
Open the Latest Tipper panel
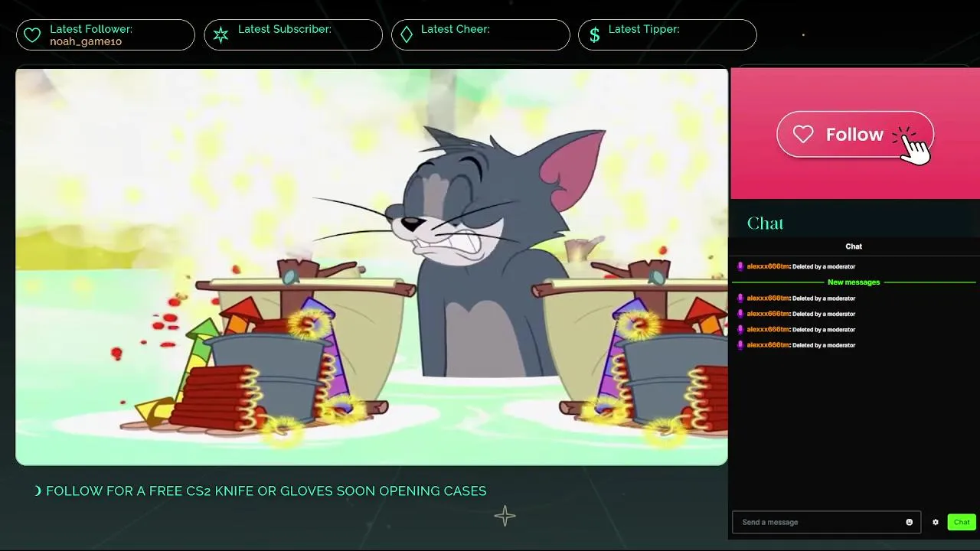point(668,35)
